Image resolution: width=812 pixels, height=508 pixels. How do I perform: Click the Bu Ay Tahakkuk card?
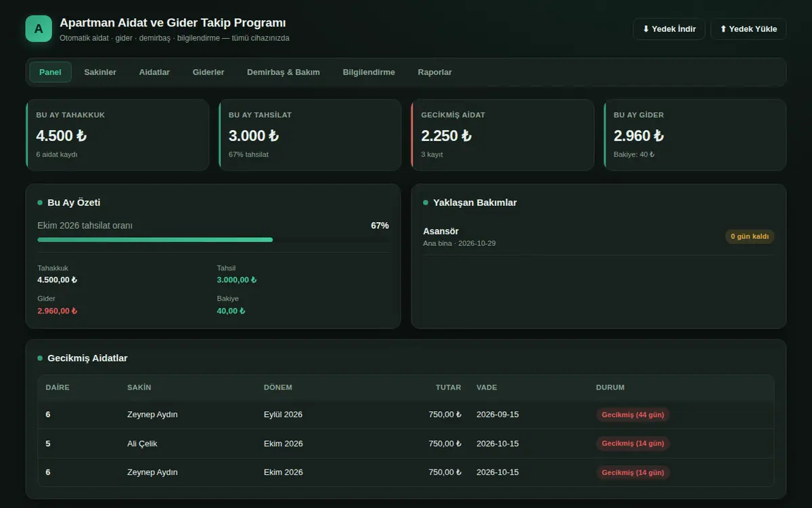(117, 135)
